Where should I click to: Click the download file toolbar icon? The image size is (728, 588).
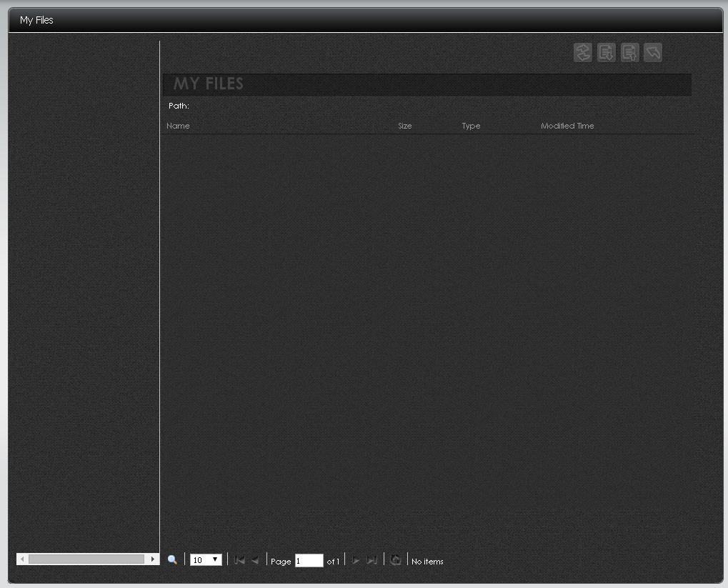coord(606,52)
